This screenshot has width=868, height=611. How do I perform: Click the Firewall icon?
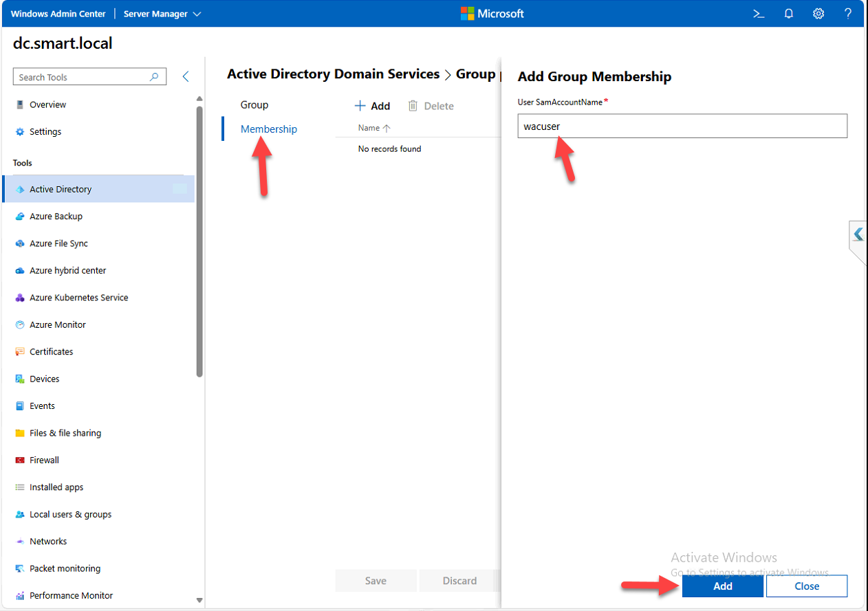19,460
